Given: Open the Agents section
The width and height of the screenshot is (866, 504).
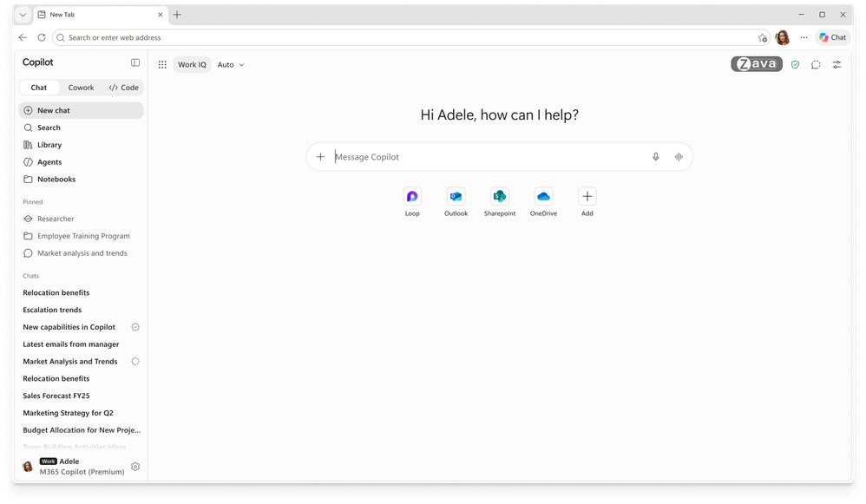Looking at the screenshot, I should pos(82,161).
